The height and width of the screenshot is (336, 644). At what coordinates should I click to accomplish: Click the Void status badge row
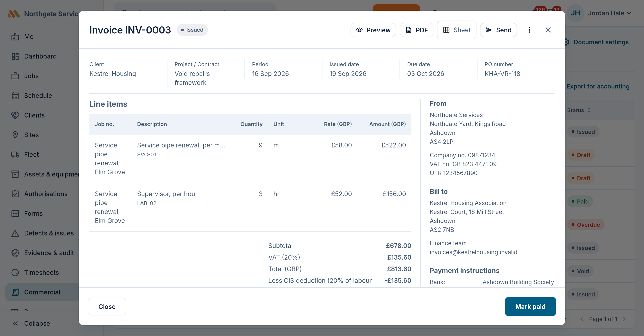[580, 271]
